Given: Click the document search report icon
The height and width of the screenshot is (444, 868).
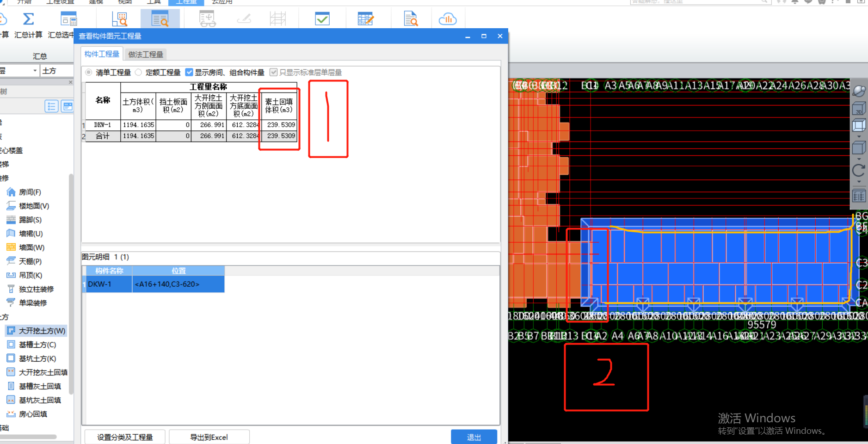Looking at the screenshot, I should [x=411, y=19].
